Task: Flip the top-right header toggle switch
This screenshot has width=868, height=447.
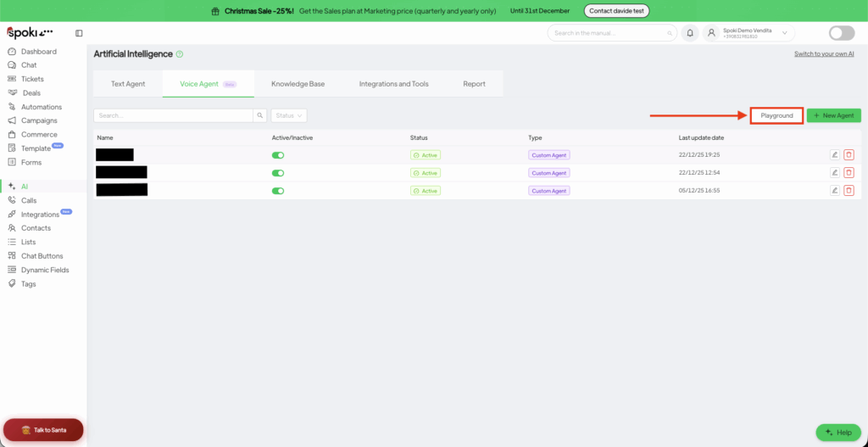Action: tap(841, 33)
